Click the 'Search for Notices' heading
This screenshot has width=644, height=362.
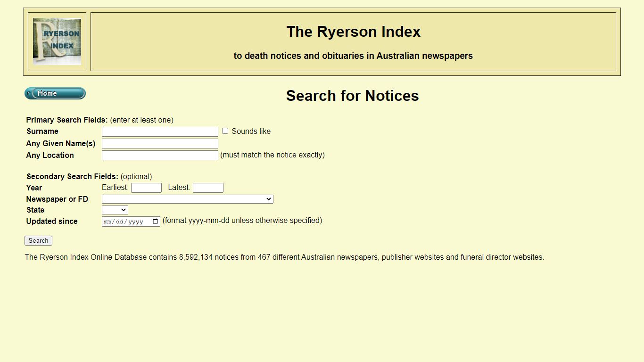pos(352,96)
